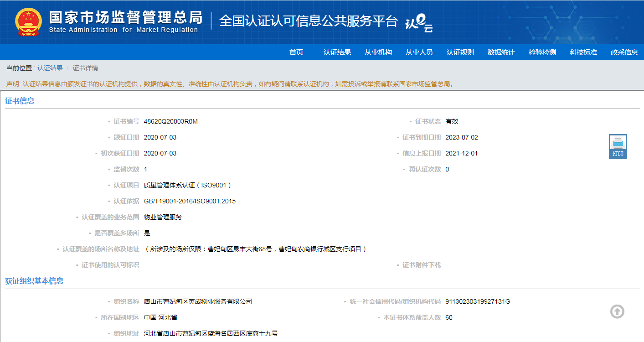Image resolution: width=644 pixels, height=342 pixels.
Task: Go to 从业人员 in the navigation bar
Action: 419,52
